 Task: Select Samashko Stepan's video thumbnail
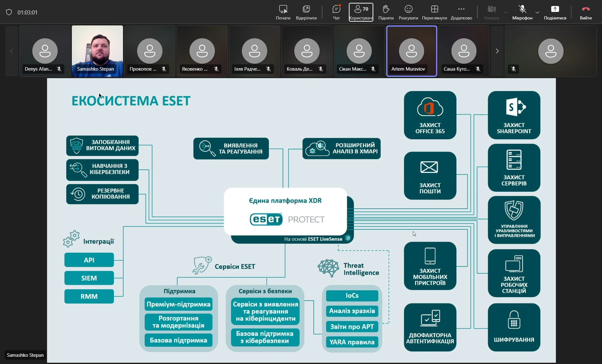coord(97,51)
